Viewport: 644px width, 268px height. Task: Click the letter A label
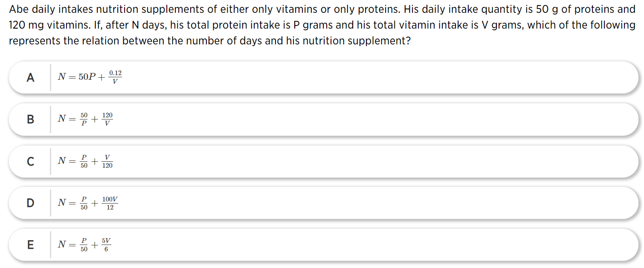[x=30, y=78]
